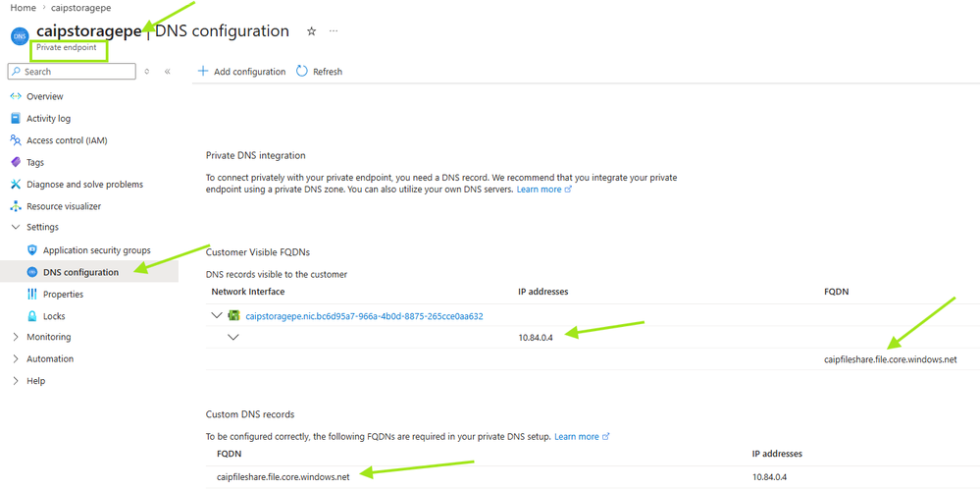Click the Overview icon in sidebar
Viewport: 980px width, 489px height.
pos(17,96)
